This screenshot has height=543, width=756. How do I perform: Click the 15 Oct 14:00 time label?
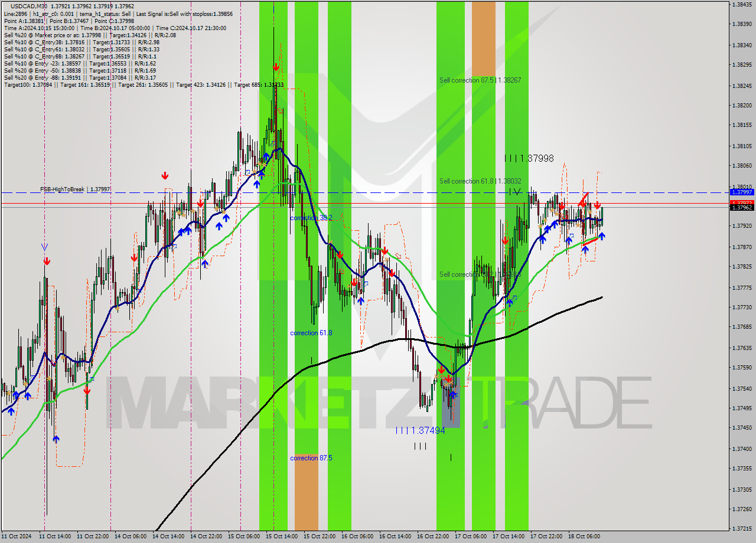coord(282,537)
